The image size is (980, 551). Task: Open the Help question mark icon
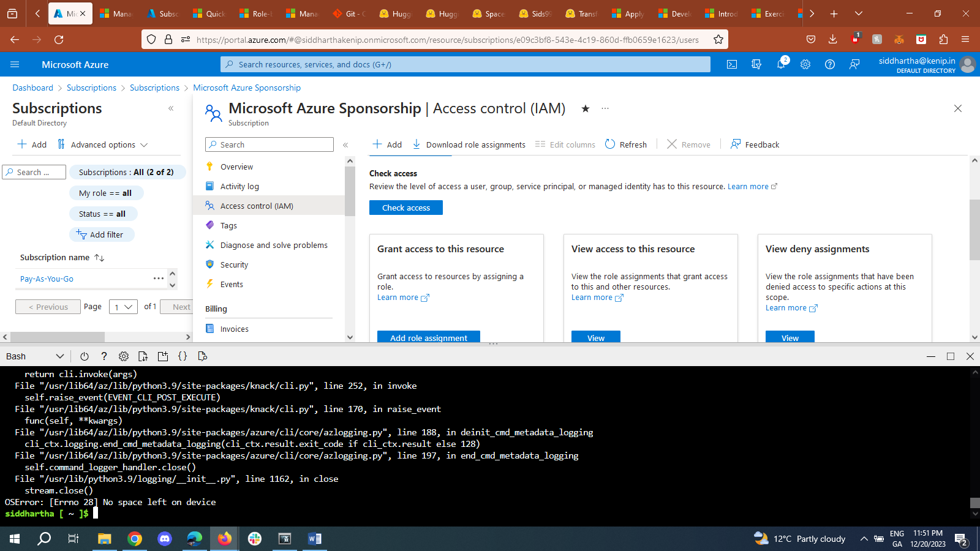830,64
